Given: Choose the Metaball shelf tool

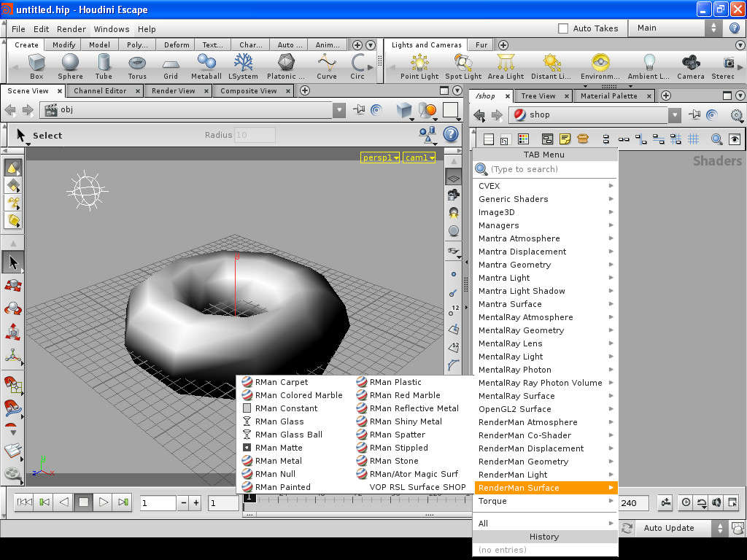Looking at the screenshot, I should tap(206, 66).
